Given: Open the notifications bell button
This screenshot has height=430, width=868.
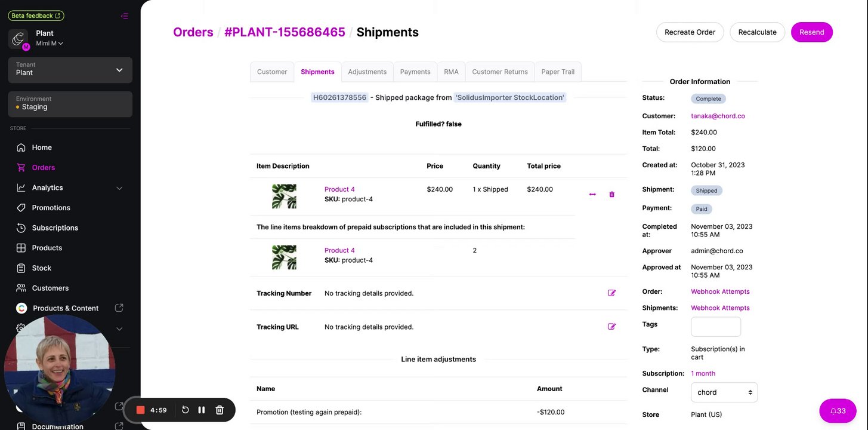Looking at the screenshot, I should [838, 411].
